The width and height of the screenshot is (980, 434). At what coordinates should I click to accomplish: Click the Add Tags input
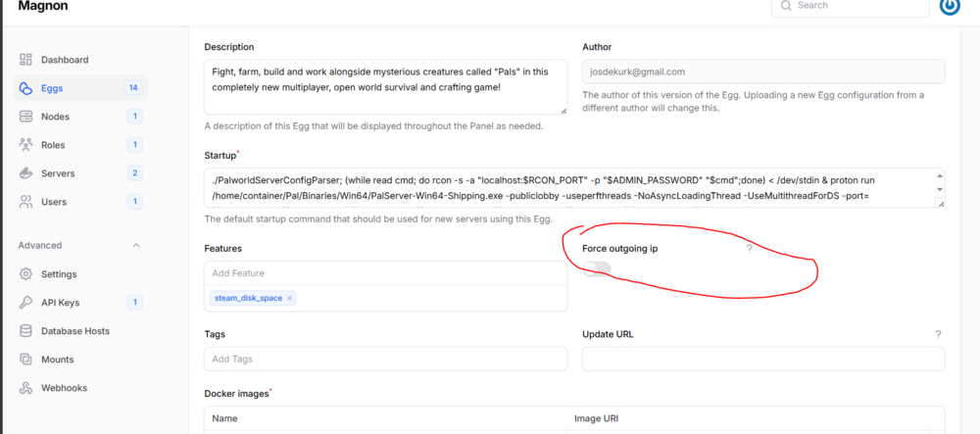click(x=385, y=360)
